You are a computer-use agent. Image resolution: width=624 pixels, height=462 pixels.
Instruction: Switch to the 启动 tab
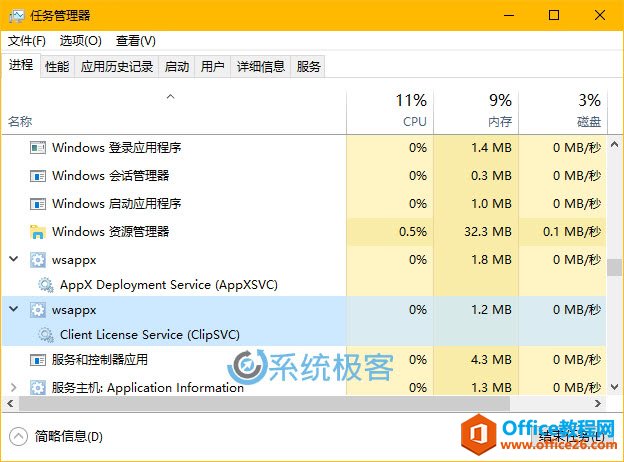[177, 66]
